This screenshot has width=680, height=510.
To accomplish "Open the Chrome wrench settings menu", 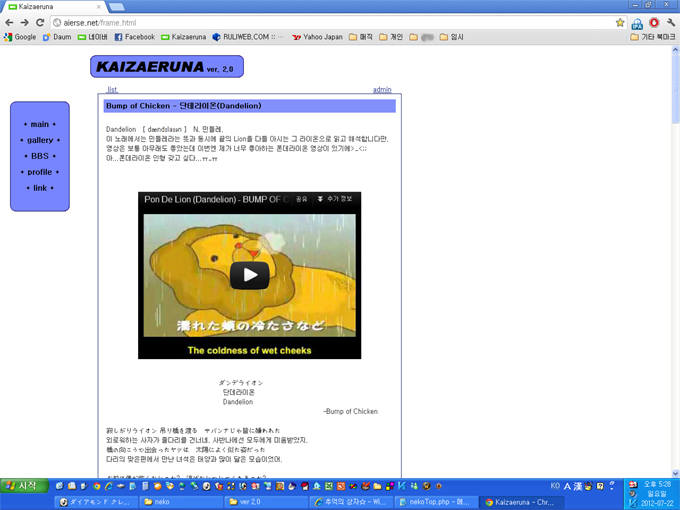I will 670,23.
